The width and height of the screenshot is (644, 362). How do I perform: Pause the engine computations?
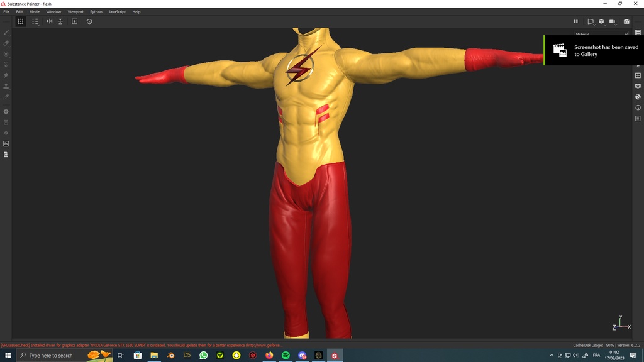(x=576, y=21)
